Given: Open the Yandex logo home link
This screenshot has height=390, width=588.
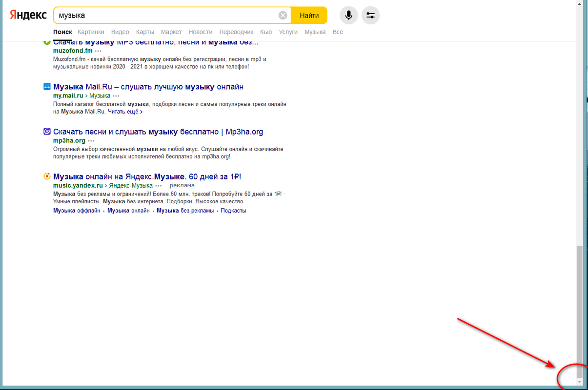Looking at the screenshot, I should [28, 15].
